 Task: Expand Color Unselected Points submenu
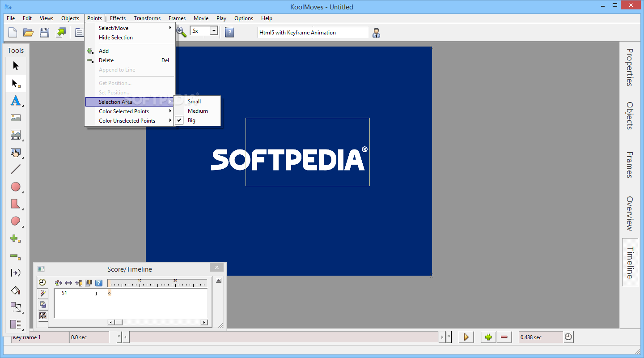point(129,121)
